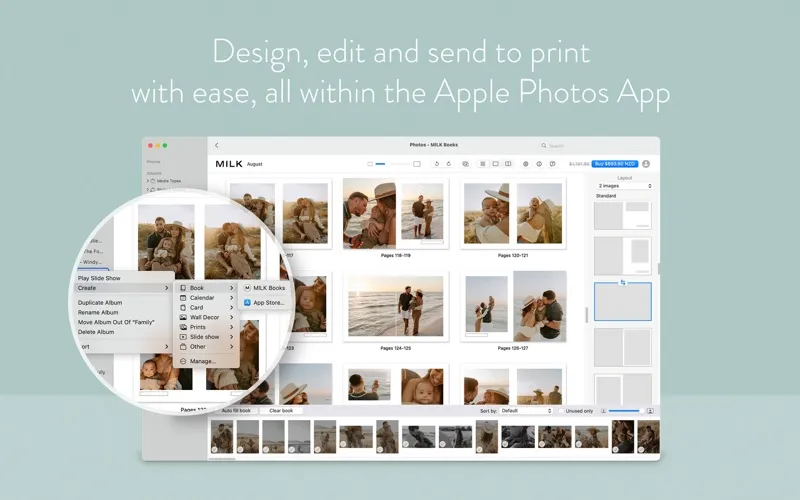Click the MILK logo in the toolbar
Image resolution: width=800 pixels, height=500 pixels.
[229, 164]
